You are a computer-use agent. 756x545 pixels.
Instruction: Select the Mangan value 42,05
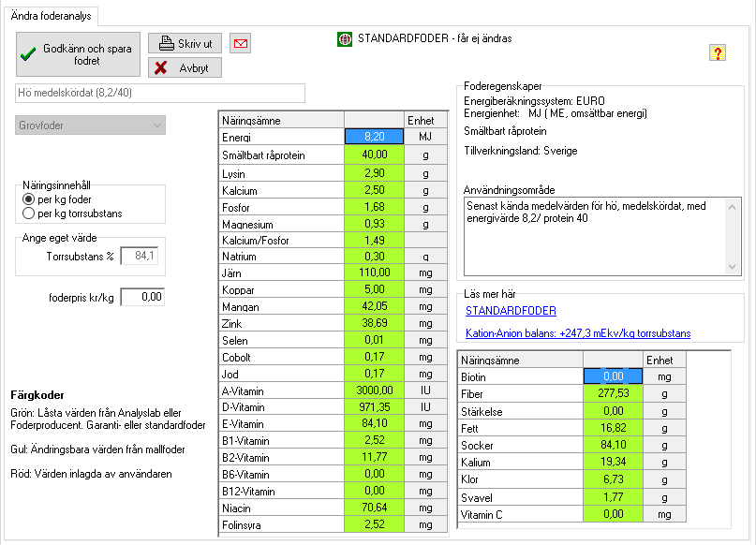point(374,306)
